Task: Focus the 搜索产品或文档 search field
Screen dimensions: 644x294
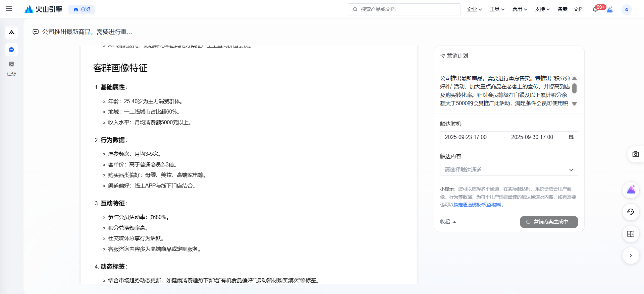Action: (x=404, y=9)
